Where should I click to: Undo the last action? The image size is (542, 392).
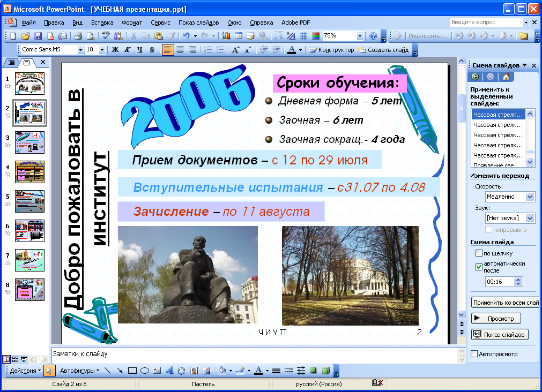pos(187,35)
